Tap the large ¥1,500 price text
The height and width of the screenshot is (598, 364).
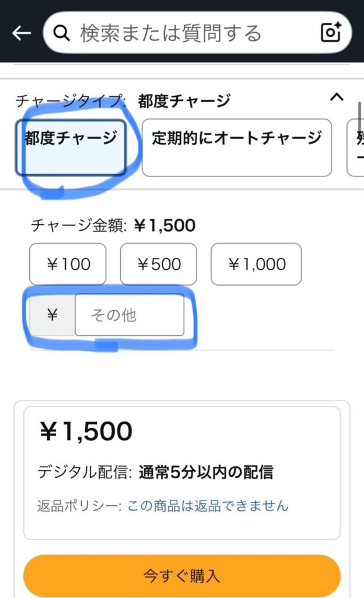(86, 432)
